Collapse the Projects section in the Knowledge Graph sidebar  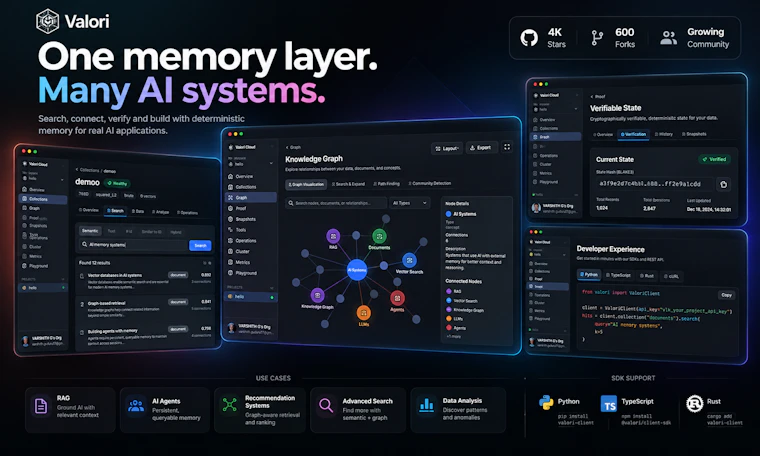pos(271,287)
